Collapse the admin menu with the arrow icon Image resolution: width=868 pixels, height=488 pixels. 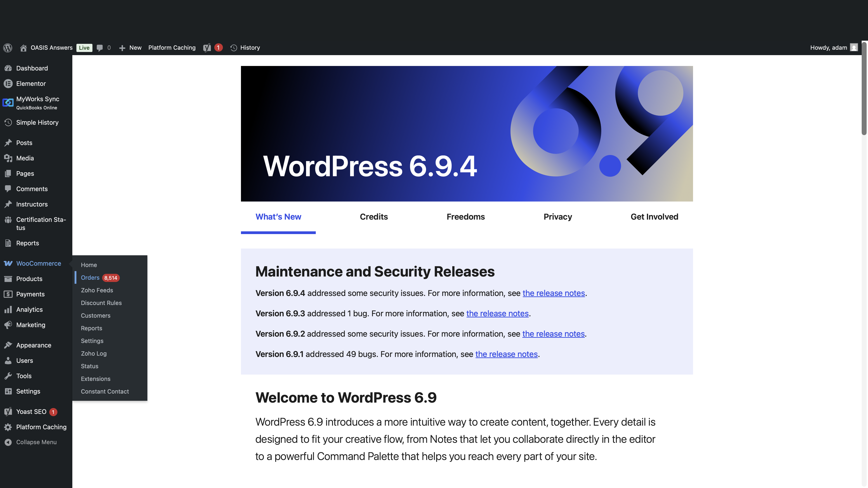[x=8, y=442]
